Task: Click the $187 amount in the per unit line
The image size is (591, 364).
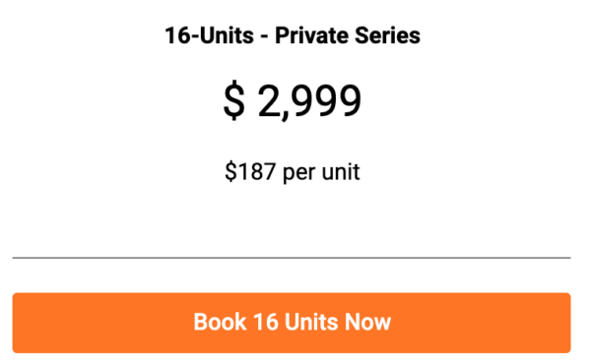Action: point(250,171)
